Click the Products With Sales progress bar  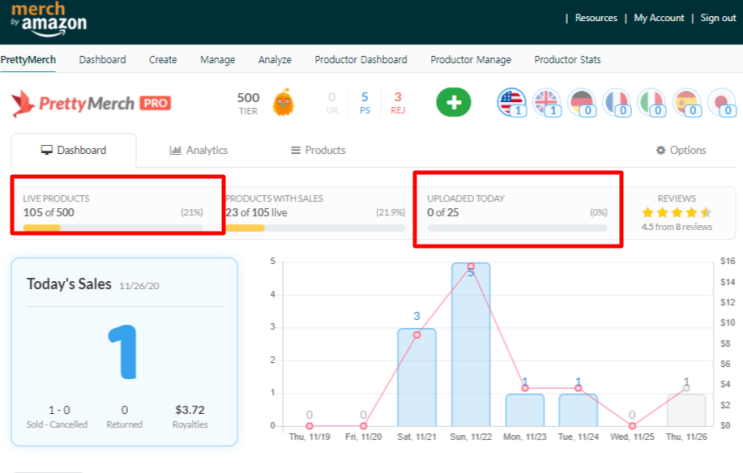(316, 228)
